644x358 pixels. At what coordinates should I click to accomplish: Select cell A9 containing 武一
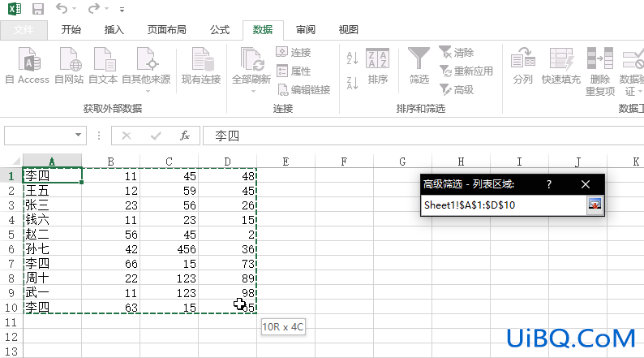tap(52, 292)
